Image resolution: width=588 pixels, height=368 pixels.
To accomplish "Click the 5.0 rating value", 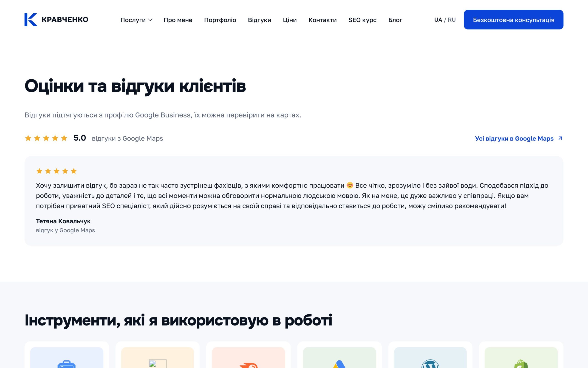I will point(80,138).
